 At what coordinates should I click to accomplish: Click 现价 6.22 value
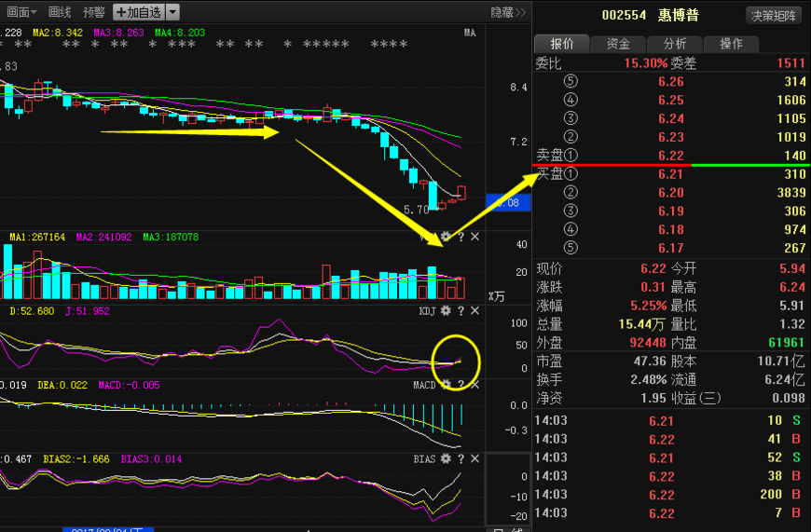point(653,269)
